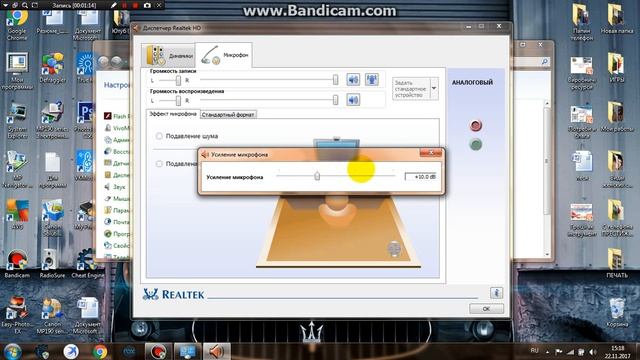Open the ИГРЫ desktop folder
This screenshot has height=360, width=640.
tap(616, 68)
